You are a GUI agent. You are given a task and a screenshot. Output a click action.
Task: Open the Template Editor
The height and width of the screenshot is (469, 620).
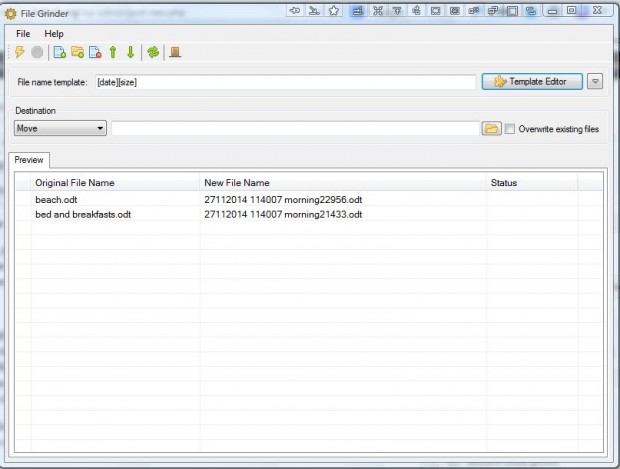click(x=532, y=81)
